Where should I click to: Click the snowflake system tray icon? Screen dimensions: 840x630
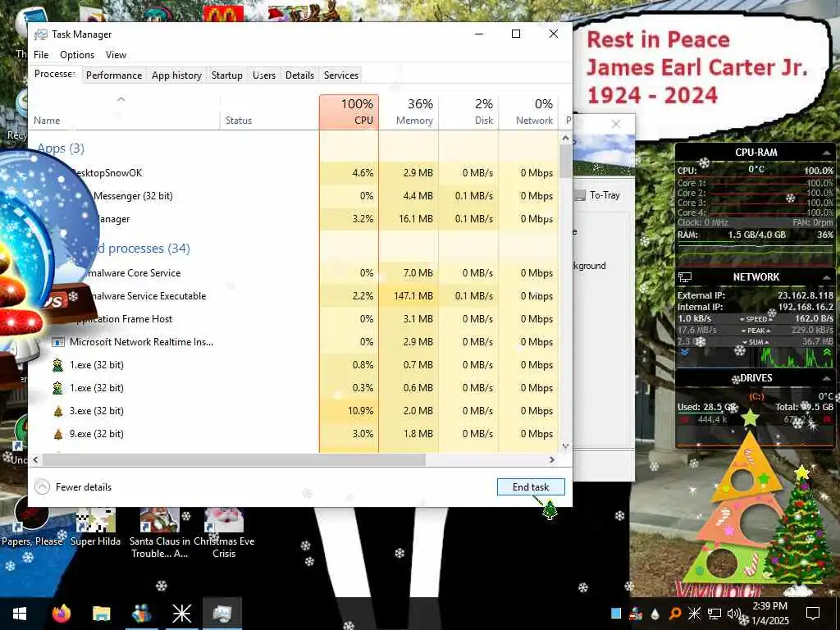pos(694,614)
